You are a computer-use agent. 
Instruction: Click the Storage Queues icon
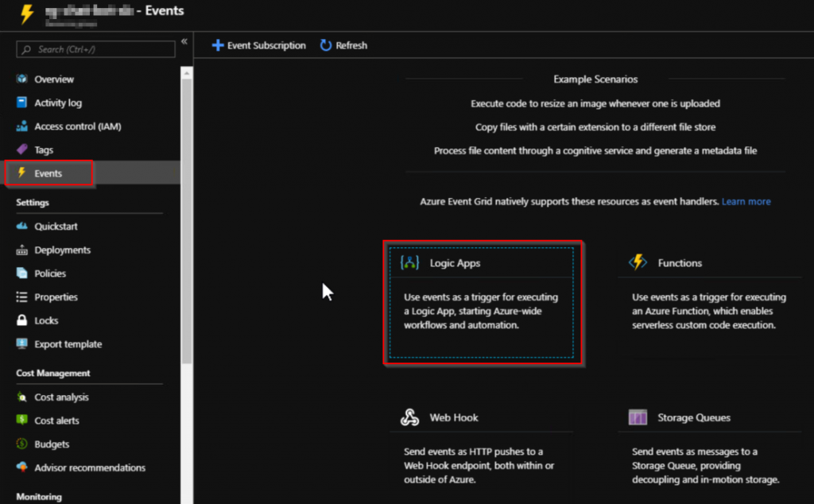tap(638, 417)
